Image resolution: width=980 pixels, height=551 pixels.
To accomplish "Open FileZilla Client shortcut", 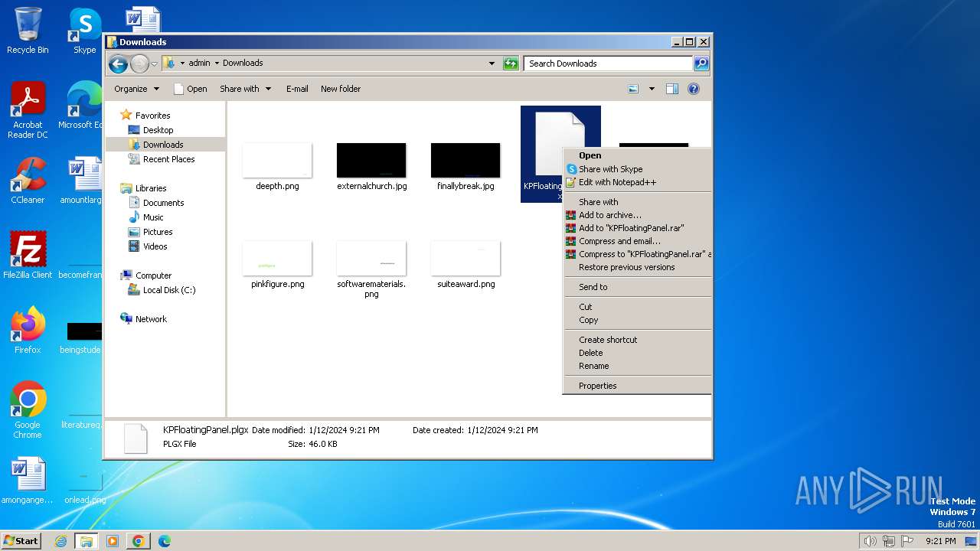I will click(28, 255).
